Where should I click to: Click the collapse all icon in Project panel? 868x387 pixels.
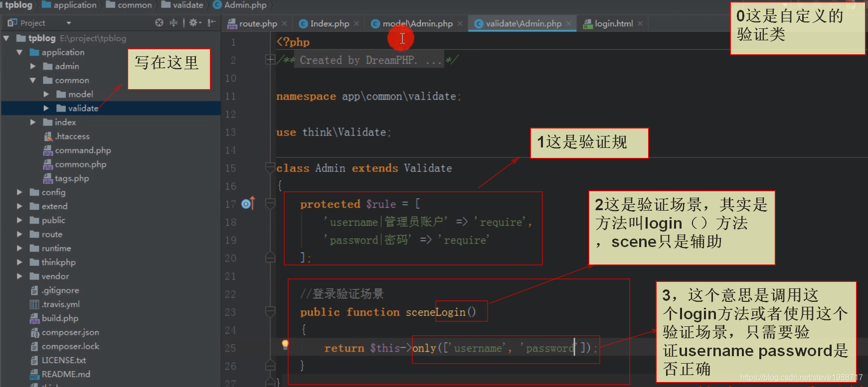(x=174, y=22)
